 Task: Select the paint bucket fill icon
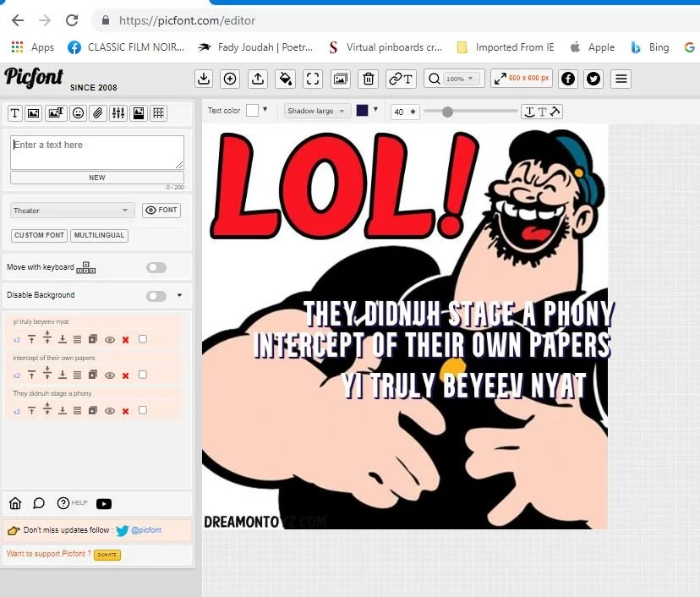tap(285, 79)
